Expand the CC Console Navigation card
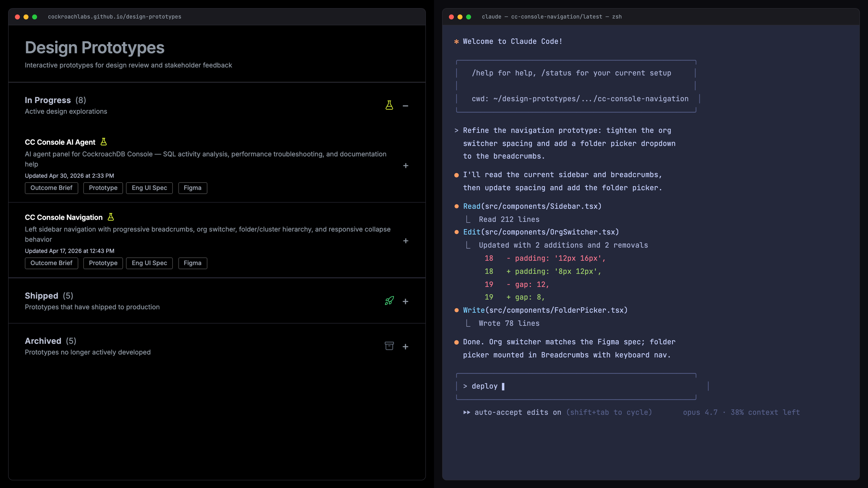This screenshot has width=868, height=488. (x=406, y=240)
